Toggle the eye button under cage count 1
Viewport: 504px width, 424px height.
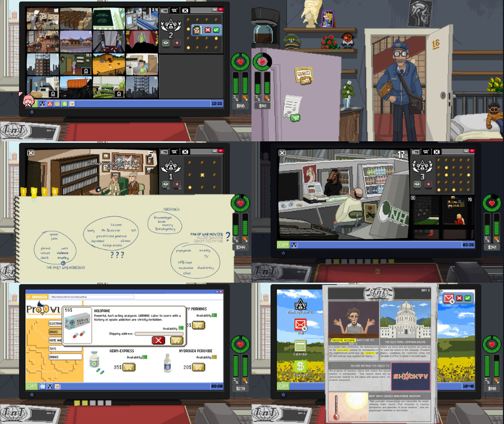coord(165,185)
